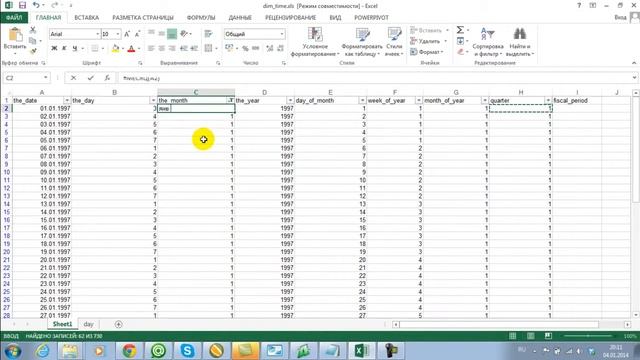The image size is (640, 360).
Task: Open Cell Styles (Стили ячеек)
Action: [x=394, y=42]
